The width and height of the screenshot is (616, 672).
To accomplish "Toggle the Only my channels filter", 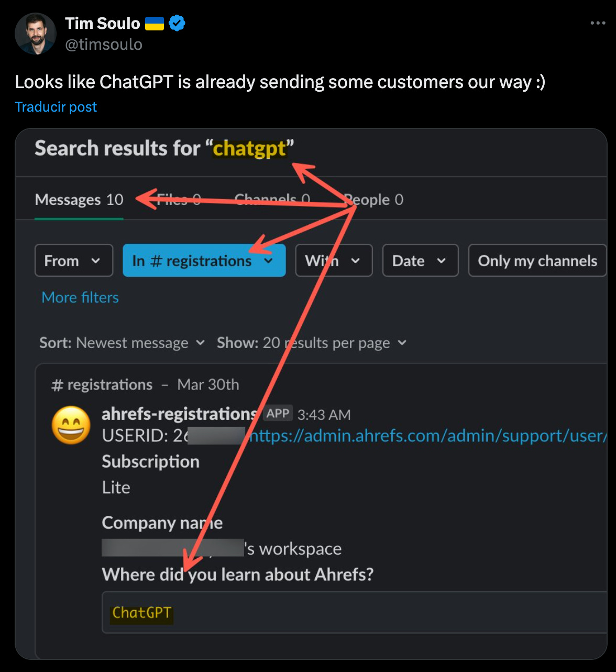I will point(537,260).
